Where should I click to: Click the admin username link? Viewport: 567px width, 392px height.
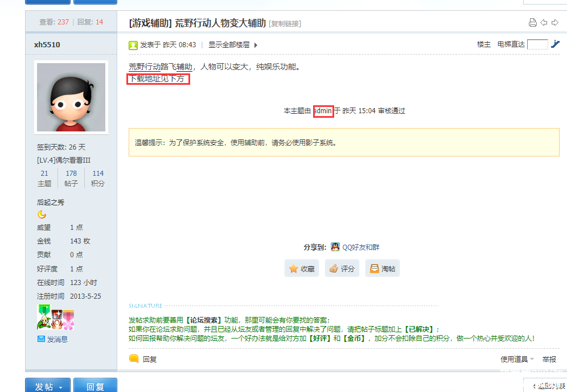click(x=323, y=111)
